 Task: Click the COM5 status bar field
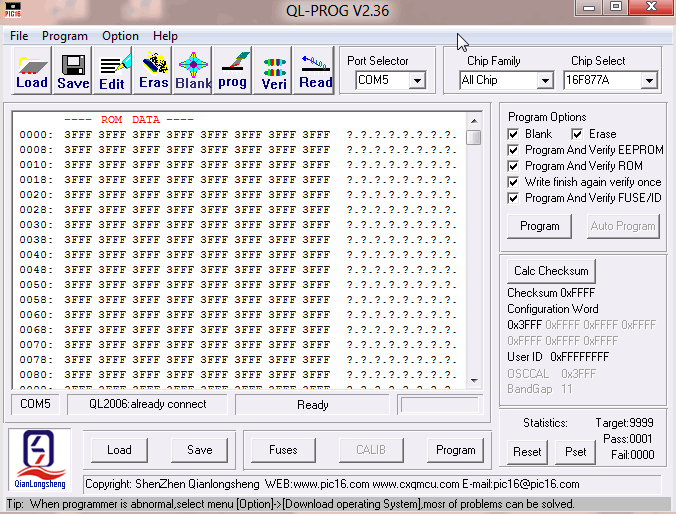(35, 404)
